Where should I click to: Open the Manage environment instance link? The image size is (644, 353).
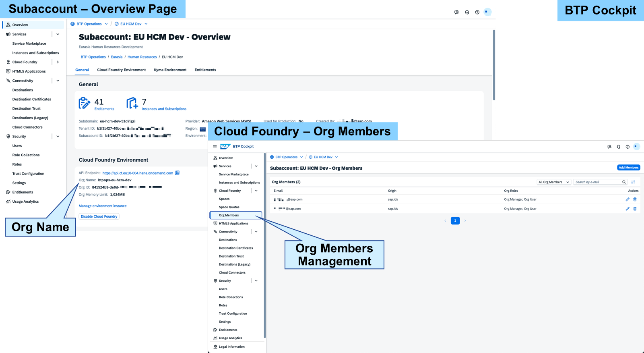point(103,206)
